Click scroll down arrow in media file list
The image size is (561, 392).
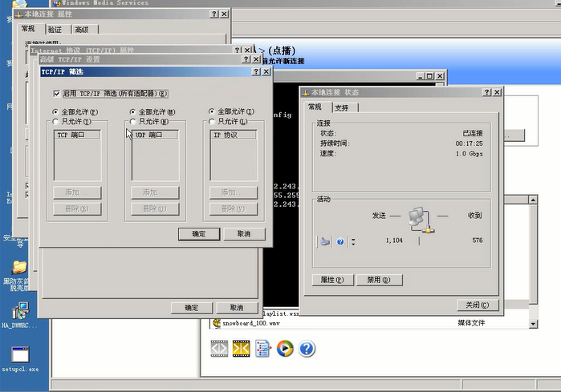pos(533,324)
